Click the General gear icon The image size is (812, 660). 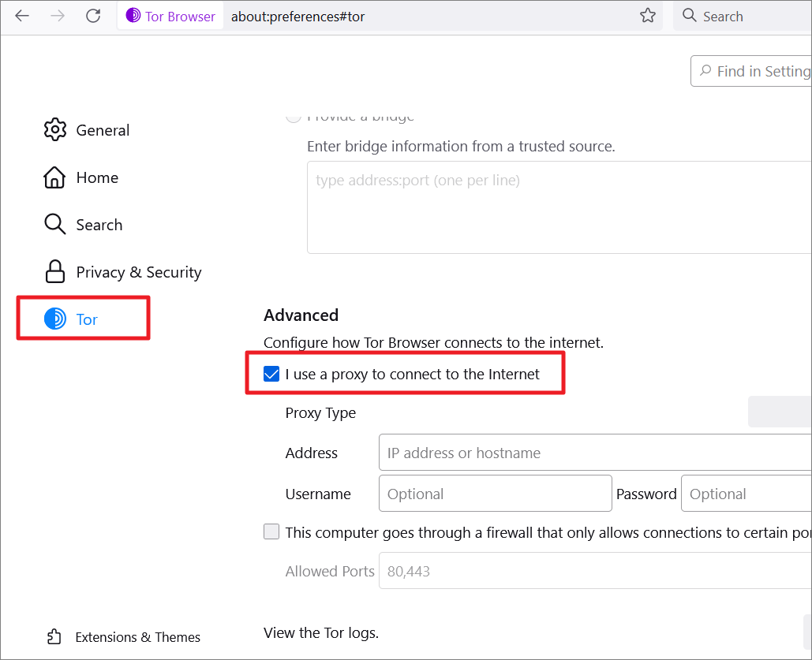pyautogui.click(x=55, y=130)
